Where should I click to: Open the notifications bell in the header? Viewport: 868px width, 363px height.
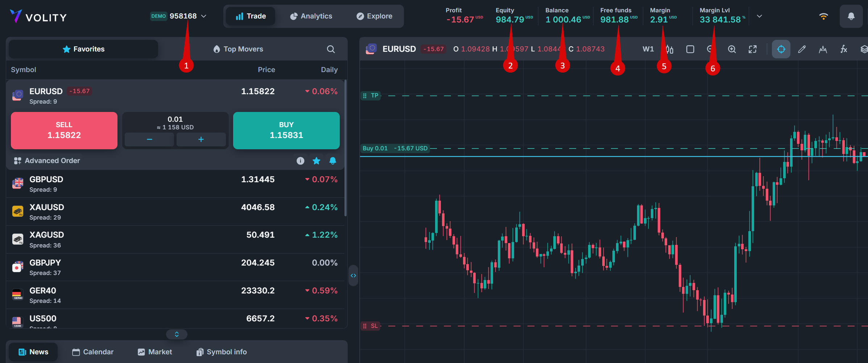pyautogui.click(x=851, y=16)
